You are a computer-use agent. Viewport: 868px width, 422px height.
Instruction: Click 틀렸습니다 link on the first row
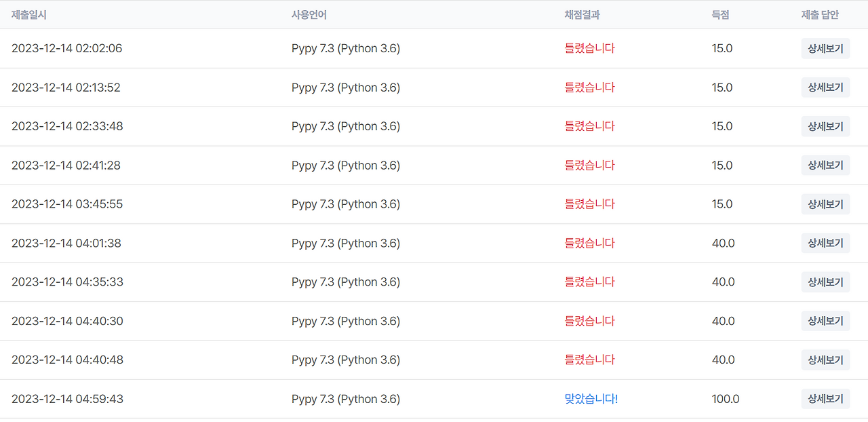[x=590, y=48]
